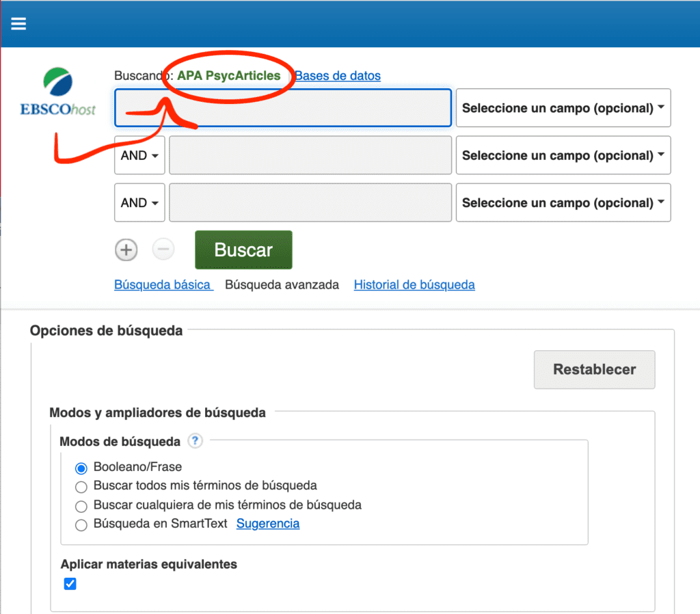
Task: Toggle Aplicar materias equivalentes checkbox
Action: [x=70, y=584]
